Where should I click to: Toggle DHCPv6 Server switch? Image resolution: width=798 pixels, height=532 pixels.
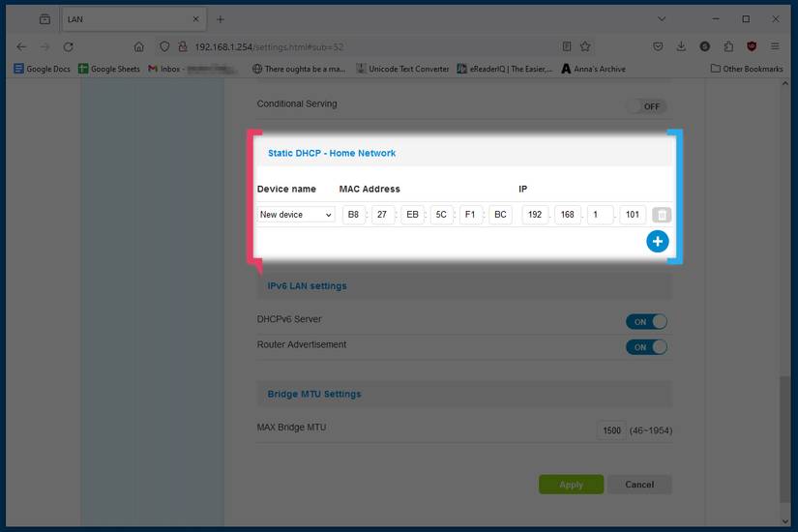click(x=646, y=322)
